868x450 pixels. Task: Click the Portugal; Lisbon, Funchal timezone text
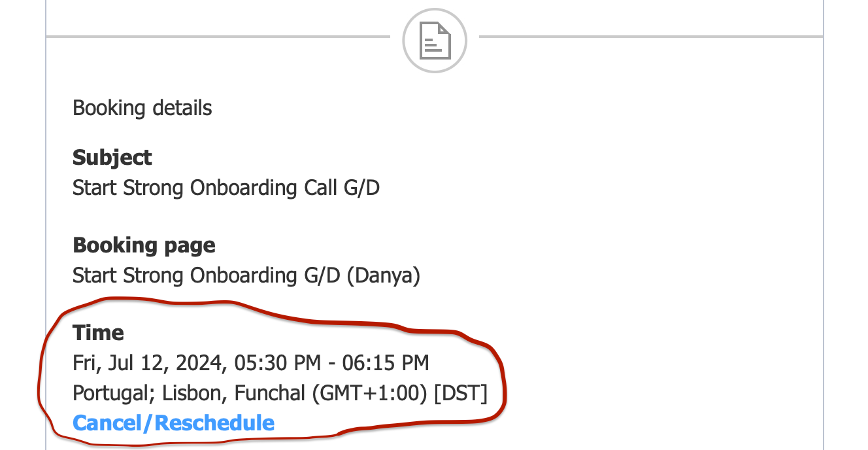[x=190, y=393]
